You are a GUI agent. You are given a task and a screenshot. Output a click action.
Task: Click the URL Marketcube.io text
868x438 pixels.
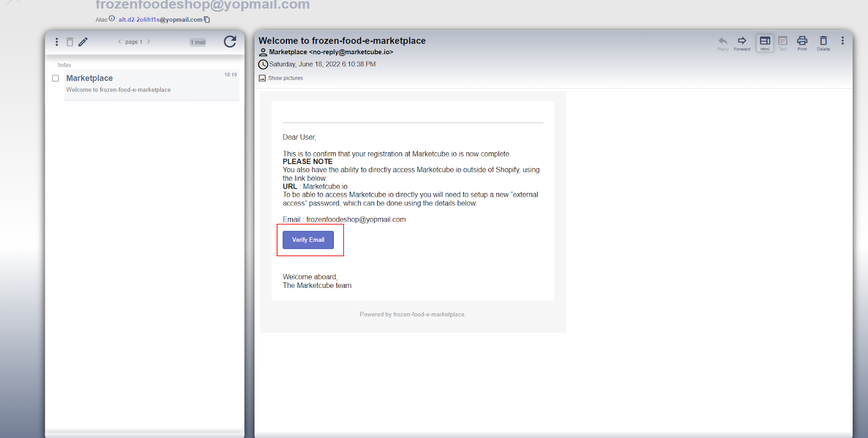click(x=325, y=186)
